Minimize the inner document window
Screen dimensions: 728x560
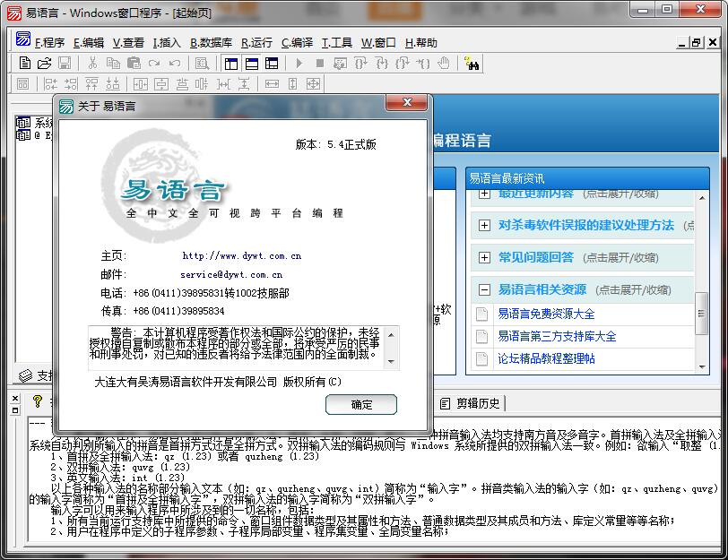pos(681,43)
